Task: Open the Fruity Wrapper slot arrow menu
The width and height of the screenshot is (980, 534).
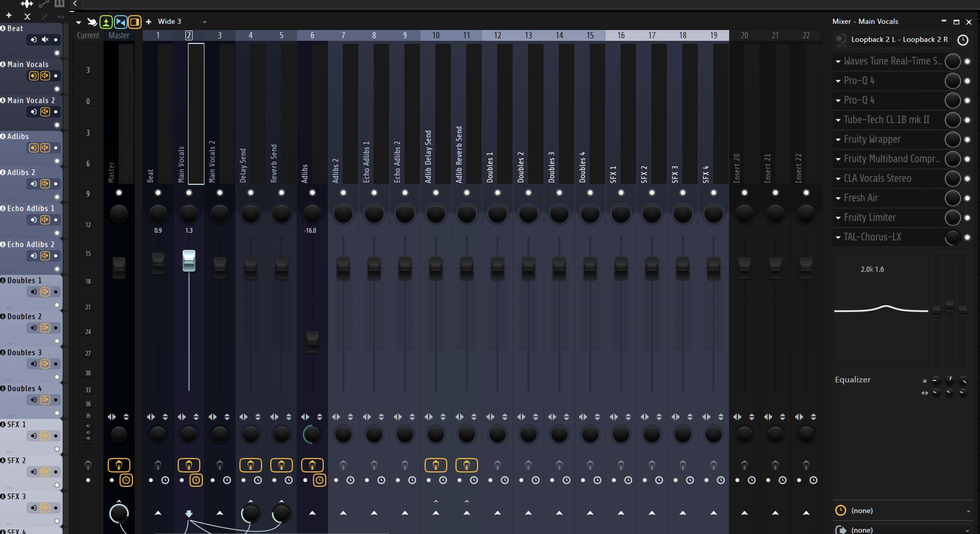Action: click(838, 139)
